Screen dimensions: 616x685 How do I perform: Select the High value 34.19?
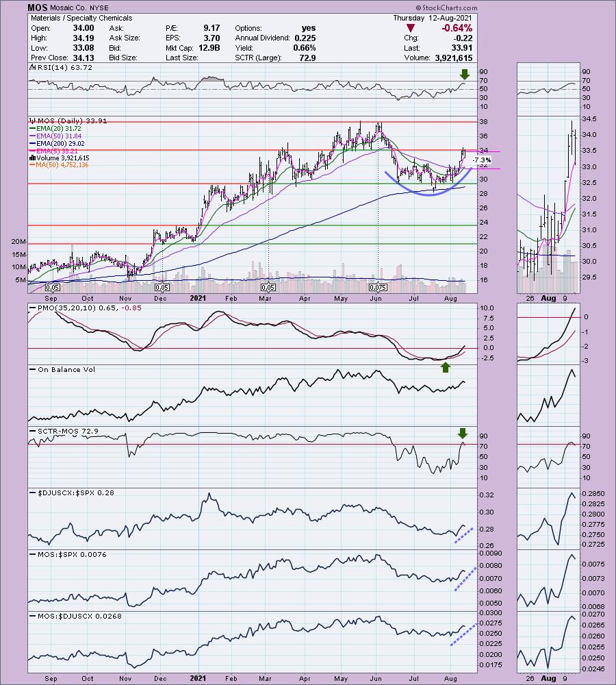click(83, 38)
